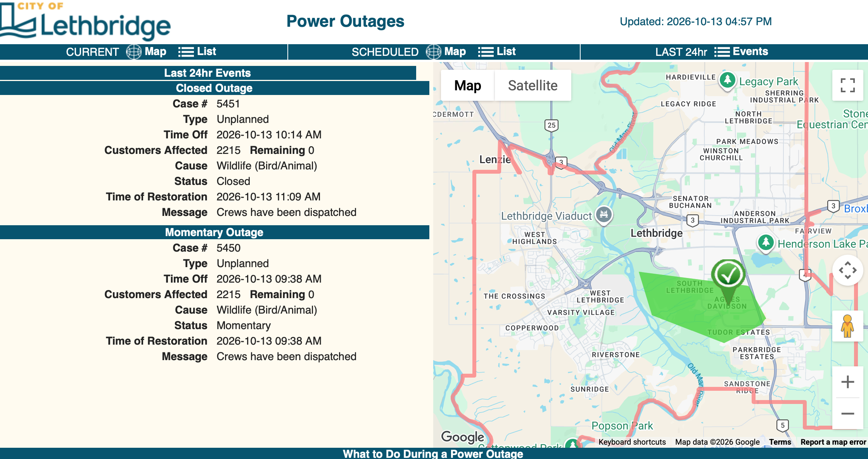Zoom out on the map

(848, 413)
